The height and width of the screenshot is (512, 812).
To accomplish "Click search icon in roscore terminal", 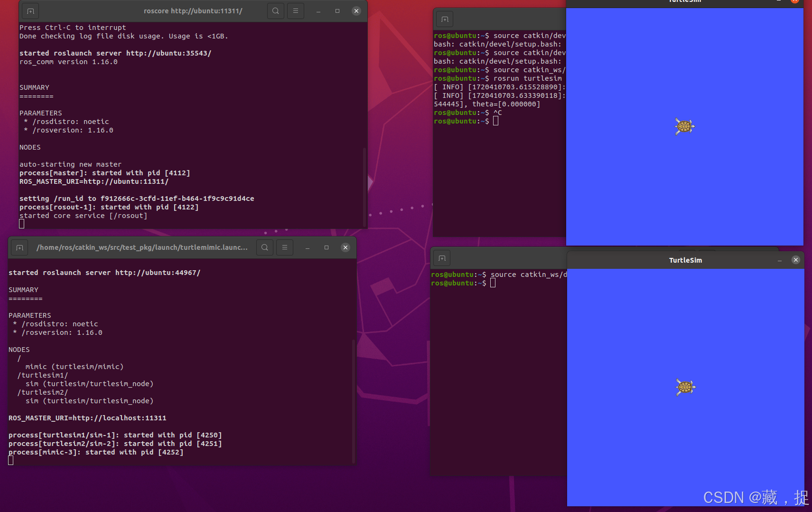I will [x=276, y=11].
